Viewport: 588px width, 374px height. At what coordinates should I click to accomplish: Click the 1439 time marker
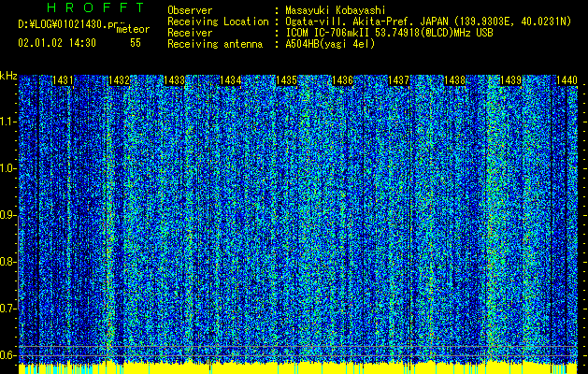[510, 80]
